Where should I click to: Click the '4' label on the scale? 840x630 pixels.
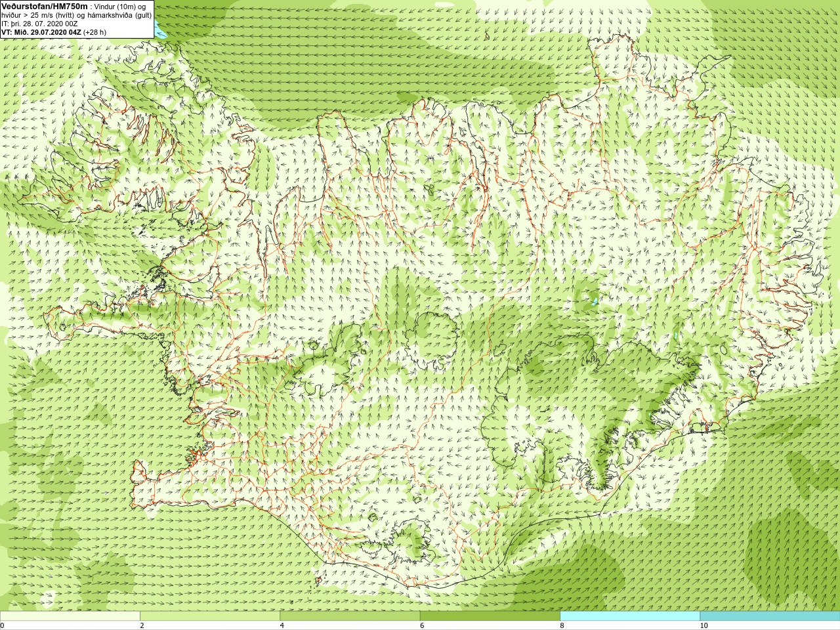pos(282,625)
